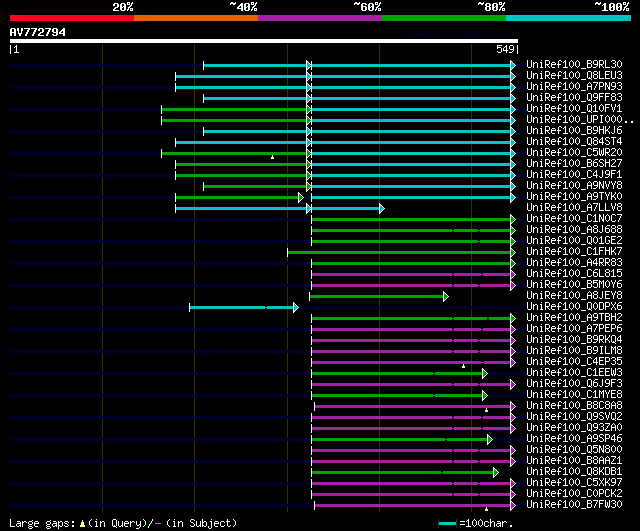Open hit label UniRef100_A8JEY8
The image size is (640, 531).
tap(574, 296)
